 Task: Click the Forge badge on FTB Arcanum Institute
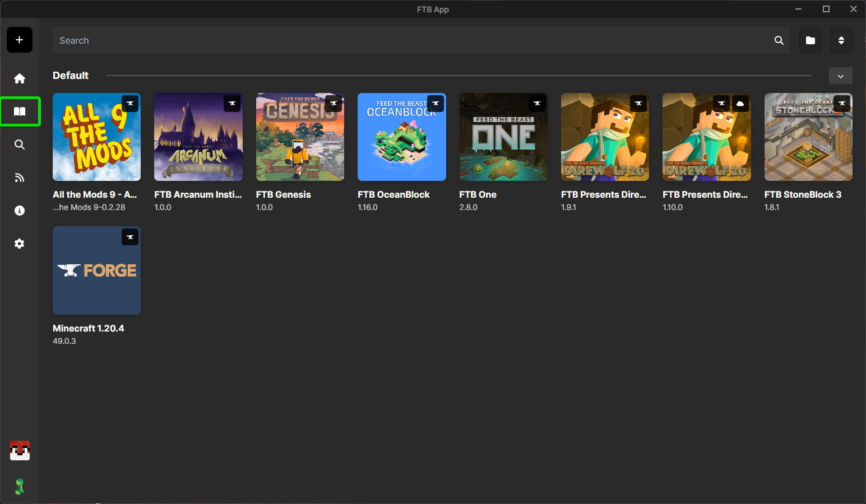[x=232, y=104]
